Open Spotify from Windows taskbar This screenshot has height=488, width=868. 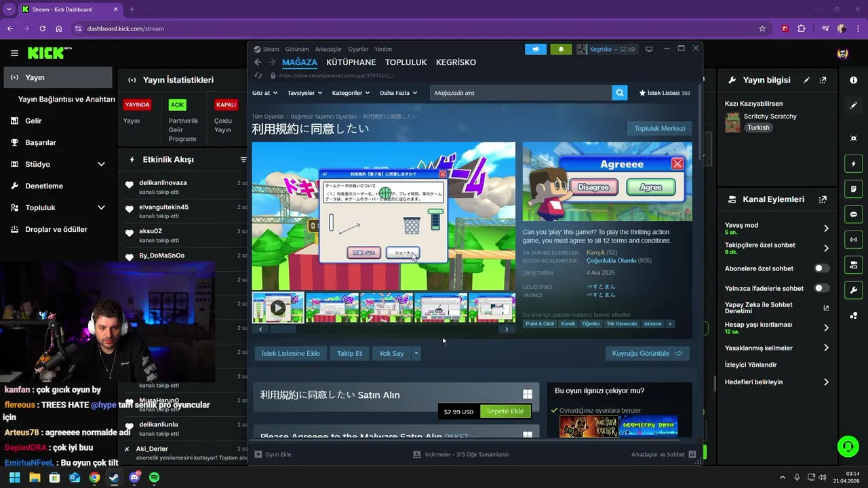(154, 477)
